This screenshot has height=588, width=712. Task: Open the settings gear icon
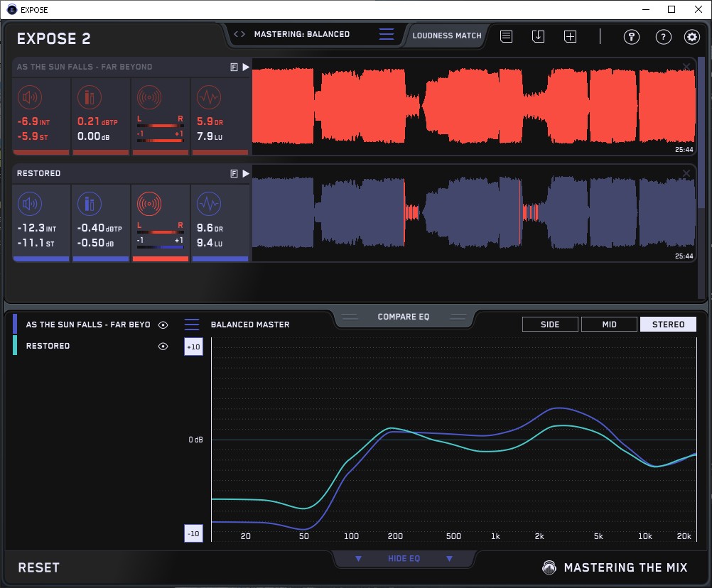(691, 37)
